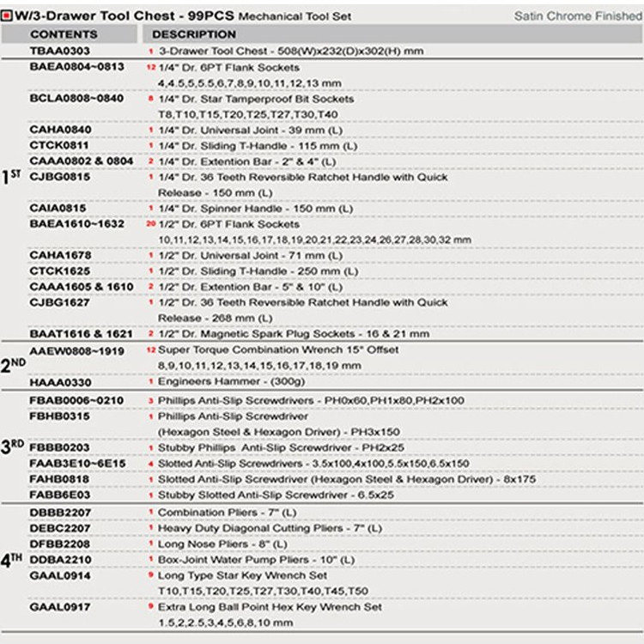The width and height of the screenshot is (644, 644).
Task: Click the 4TH drawer label
Action: coord(13,559)
